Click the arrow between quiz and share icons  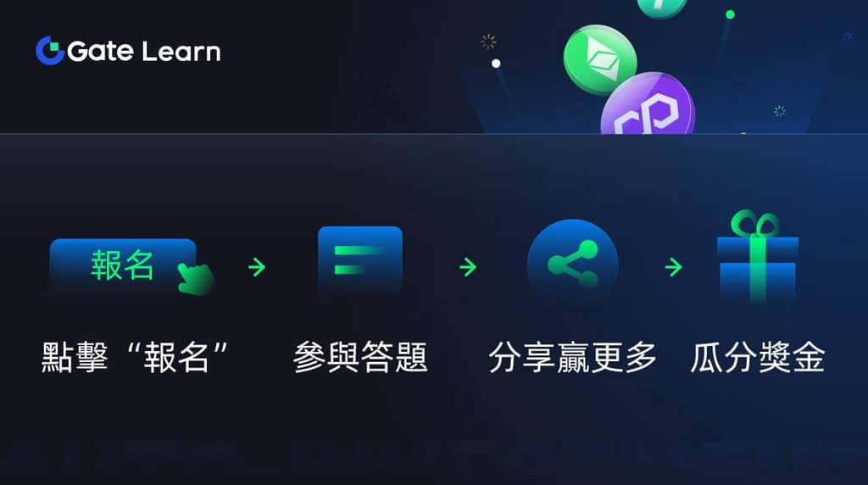tap(468, 267)
